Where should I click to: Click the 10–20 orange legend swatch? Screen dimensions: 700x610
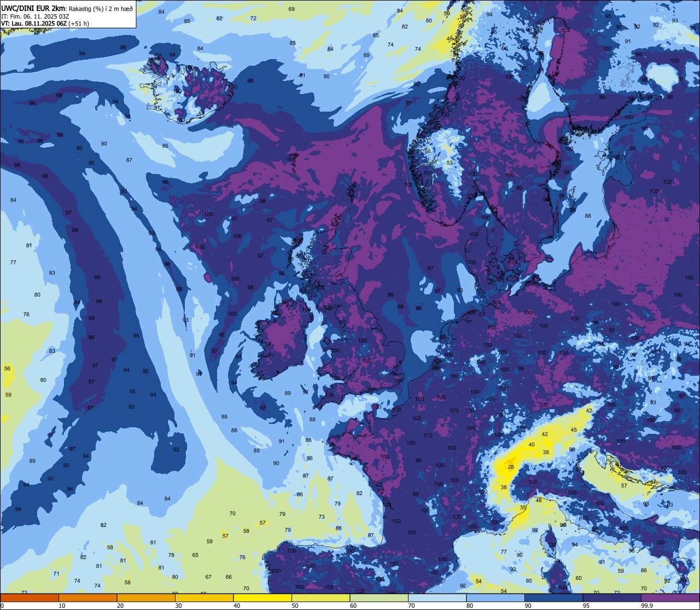pos(87,597)
